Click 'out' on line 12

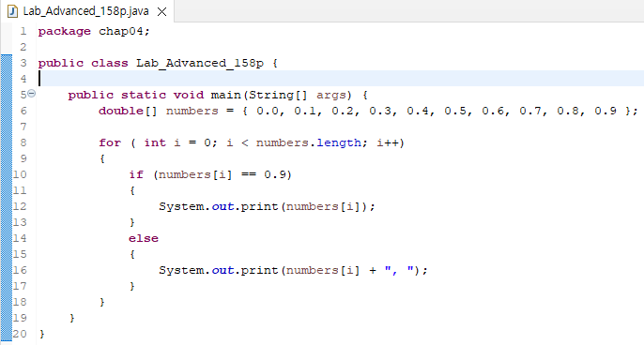[222, 206]
